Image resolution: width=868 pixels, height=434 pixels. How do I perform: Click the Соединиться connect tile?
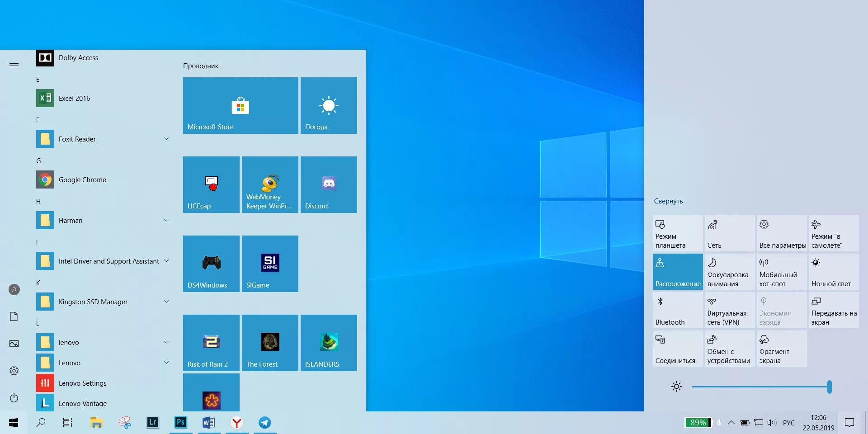pyautogui.click(x=678, y=349)
